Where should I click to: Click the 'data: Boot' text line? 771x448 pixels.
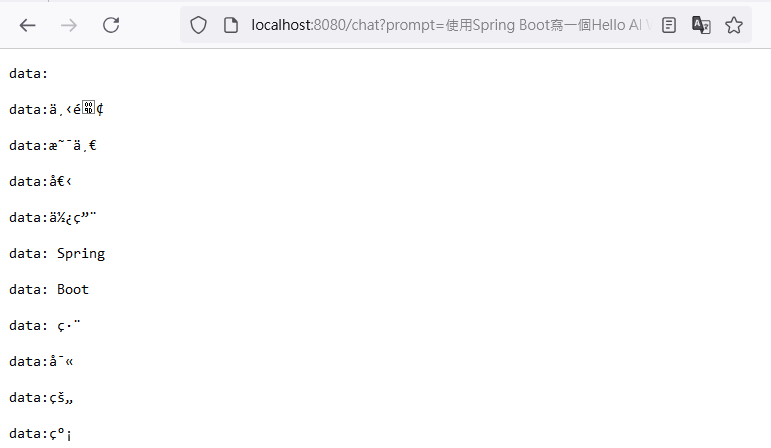[49, 290]
